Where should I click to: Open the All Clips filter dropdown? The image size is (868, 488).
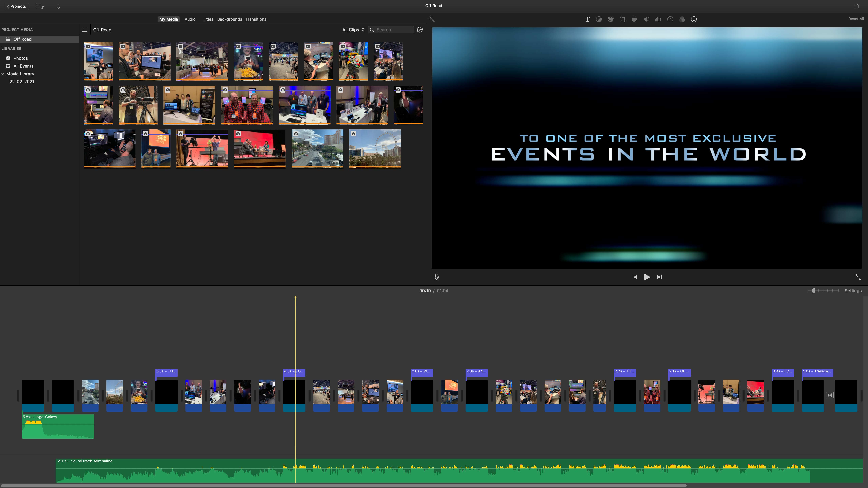pos(353,30)
